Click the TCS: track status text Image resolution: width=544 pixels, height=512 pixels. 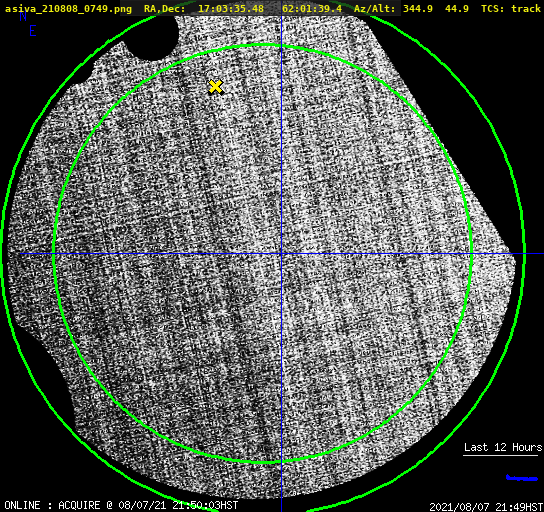click(511, 9)
